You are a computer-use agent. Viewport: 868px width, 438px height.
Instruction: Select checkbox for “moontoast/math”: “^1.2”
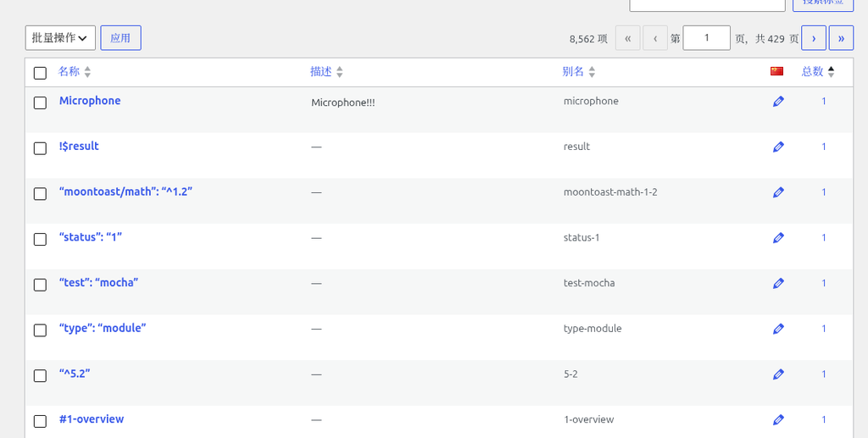click(40, 193)
